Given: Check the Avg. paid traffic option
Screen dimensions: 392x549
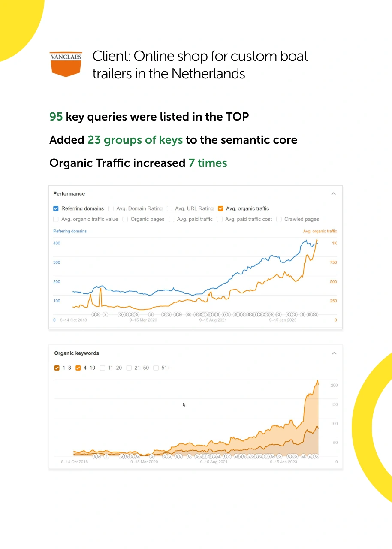Looking at the screenshot, I should pyautogui.click(x=172, y=220).
